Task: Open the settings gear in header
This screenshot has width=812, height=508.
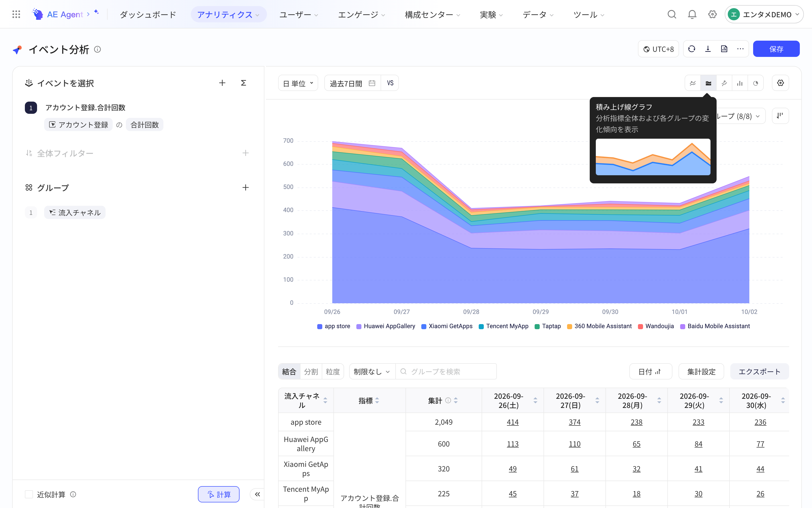Action: [x=712, y=14]
